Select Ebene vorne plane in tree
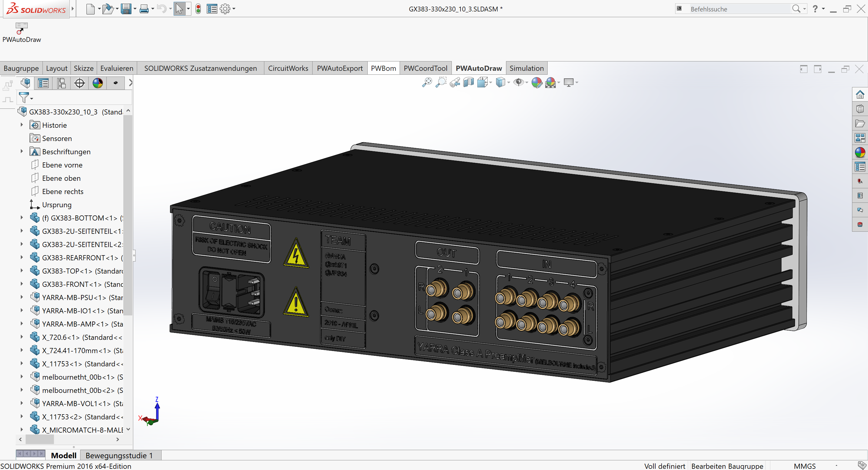The width and height of the screenshot is (868, 470). (x=62, y=165)
